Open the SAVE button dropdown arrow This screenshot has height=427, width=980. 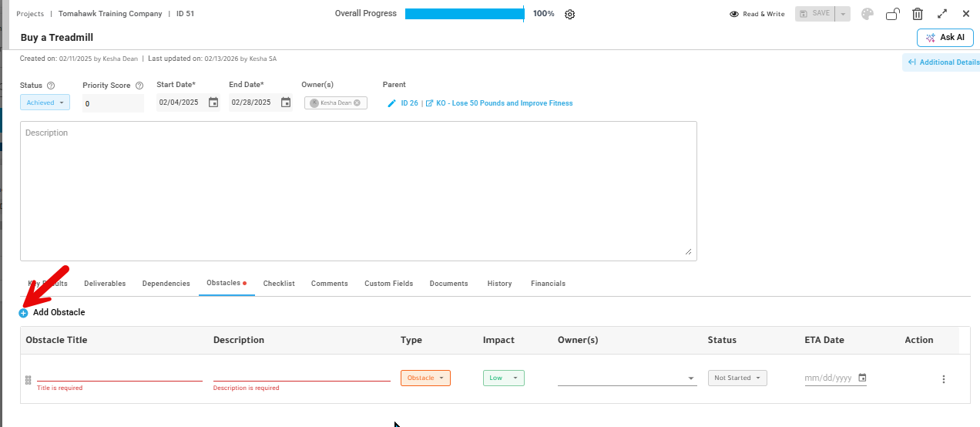[x=843, y=14]
